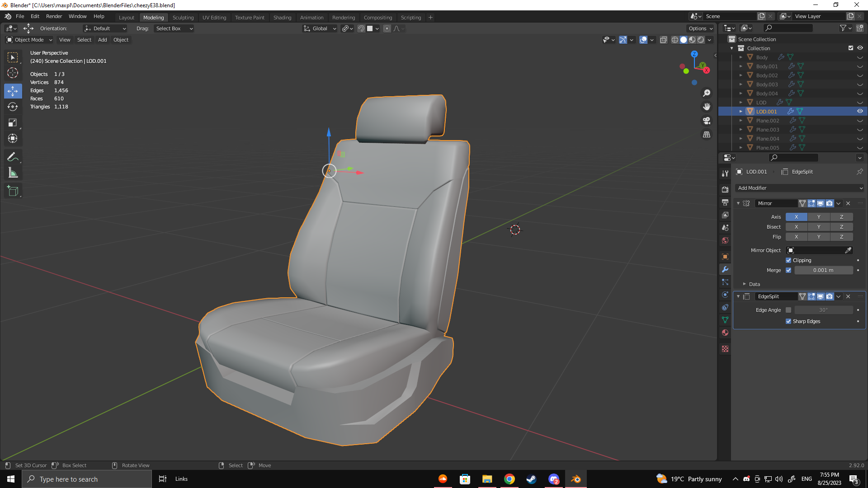868x488 pixels.
Task: Open the Object Mode dropdown
Action: coord(29,40)
